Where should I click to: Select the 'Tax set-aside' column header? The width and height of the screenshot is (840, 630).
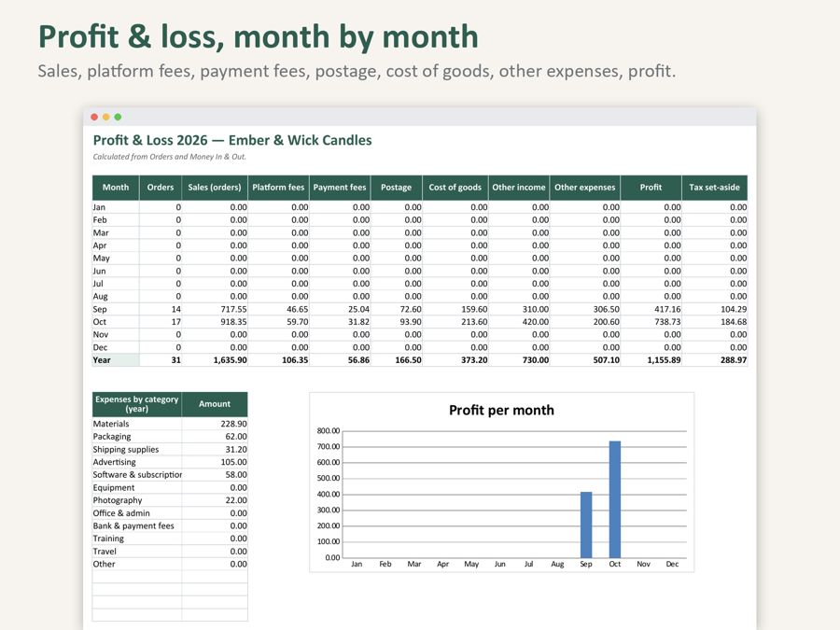tap(715, 188)
